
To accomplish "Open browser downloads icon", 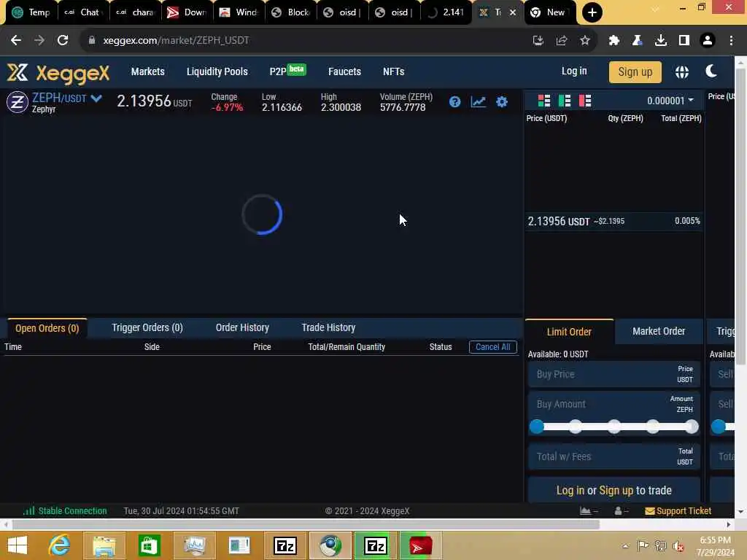I will (660, 41).
